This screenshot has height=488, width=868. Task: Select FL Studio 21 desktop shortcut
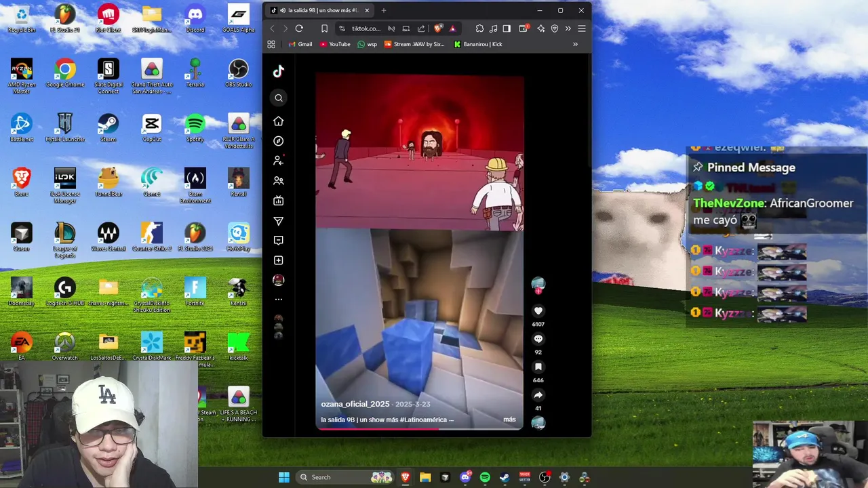point(65,19)
